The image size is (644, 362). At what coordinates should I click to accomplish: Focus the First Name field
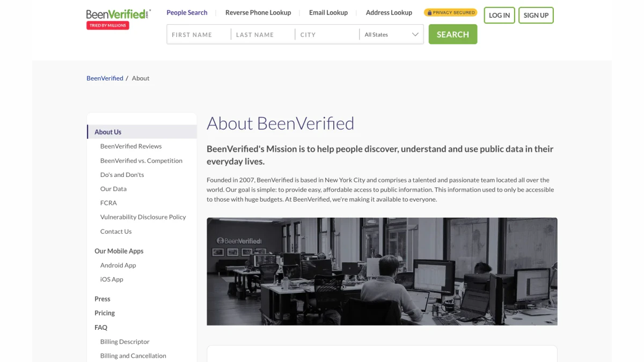click(199, 34)
